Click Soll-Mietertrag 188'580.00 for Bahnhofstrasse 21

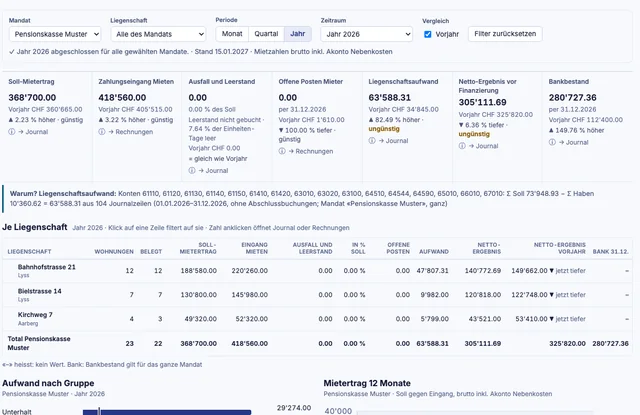pyautogui.click(x=199, y=271)
